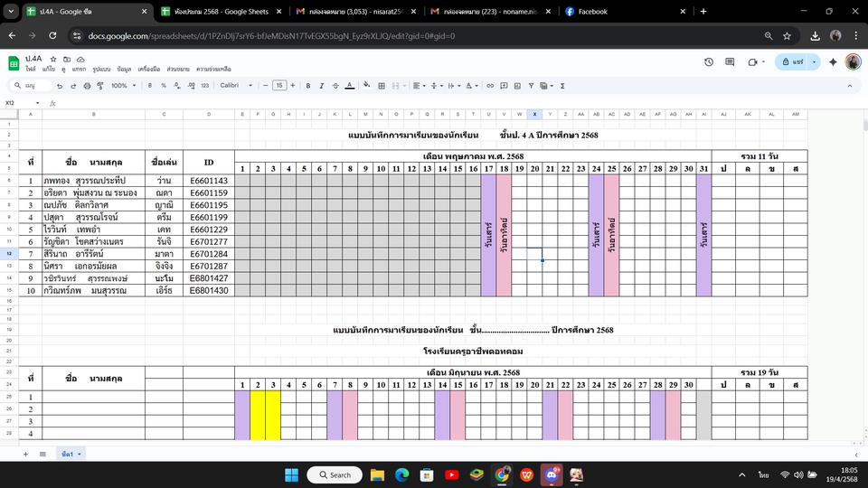Image resolution: width=868 pixels, height=488 pixels.
Task: Open the fill color paint bucket
Action: 366,86
